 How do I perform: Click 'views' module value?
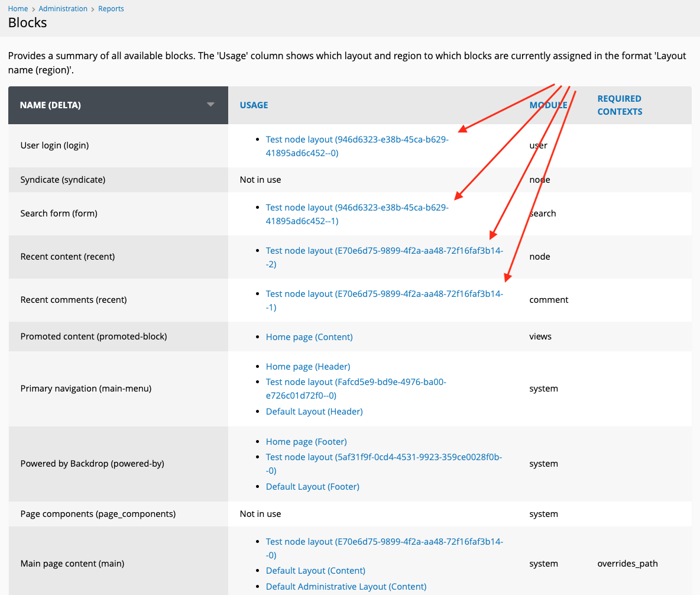[x=540, y=337]
